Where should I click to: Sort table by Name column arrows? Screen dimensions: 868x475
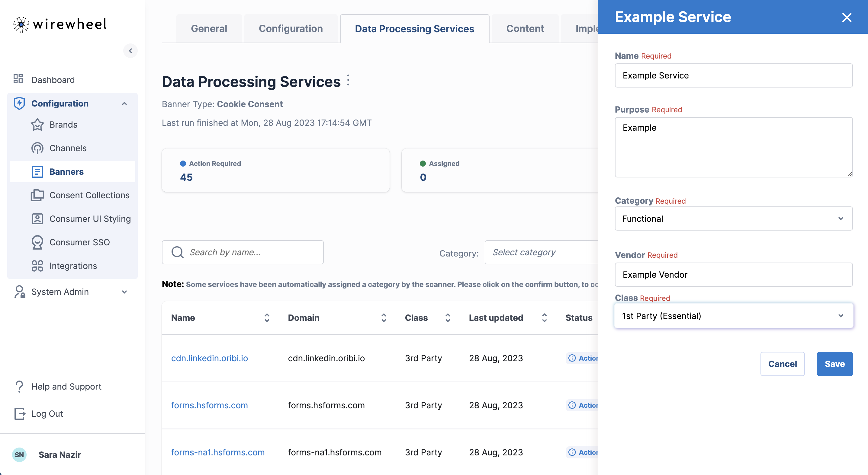click(x=267, y=318)
